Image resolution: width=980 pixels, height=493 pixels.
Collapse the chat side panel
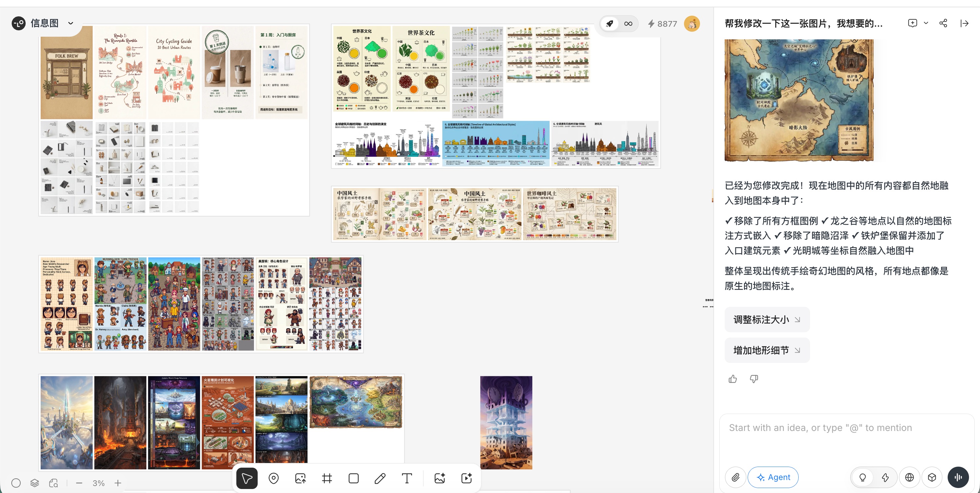click(964, 23)
